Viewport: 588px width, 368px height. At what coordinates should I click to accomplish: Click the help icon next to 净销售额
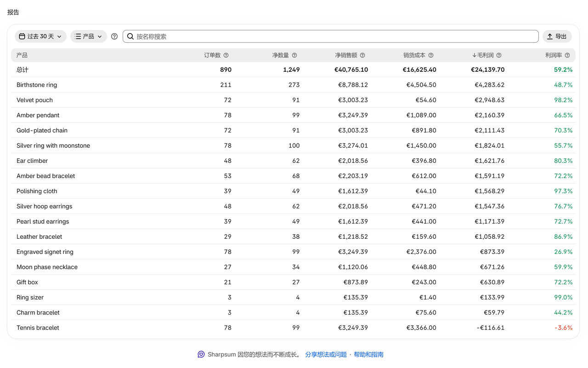[x=362, y=55]
